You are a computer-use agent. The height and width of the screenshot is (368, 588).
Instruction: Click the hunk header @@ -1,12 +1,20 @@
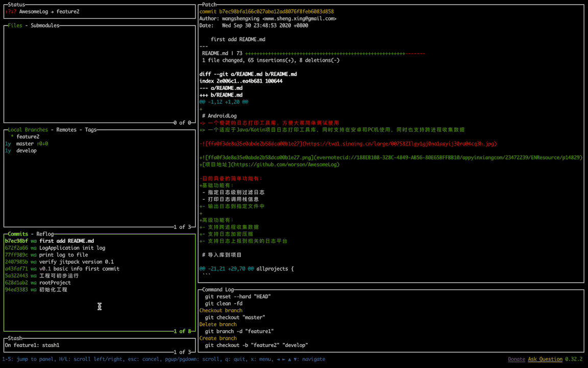click(x=224, y=102)
